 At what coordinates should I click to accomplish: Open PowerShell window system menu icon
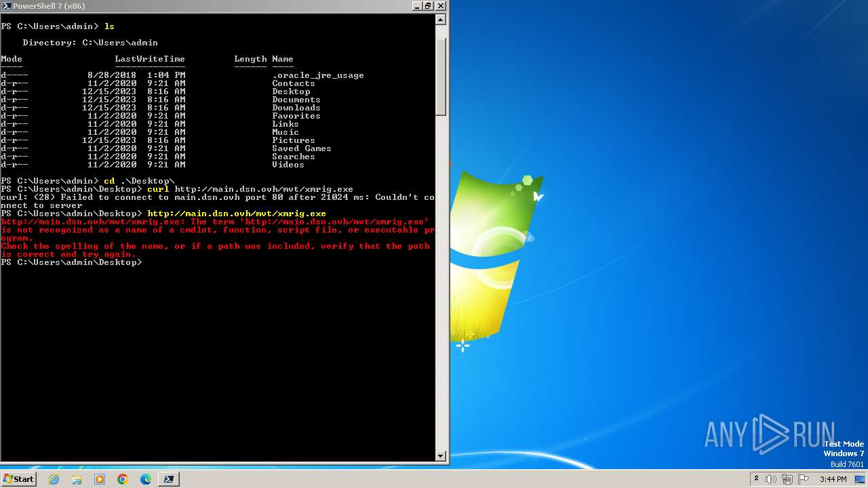[x=6, y=5]
